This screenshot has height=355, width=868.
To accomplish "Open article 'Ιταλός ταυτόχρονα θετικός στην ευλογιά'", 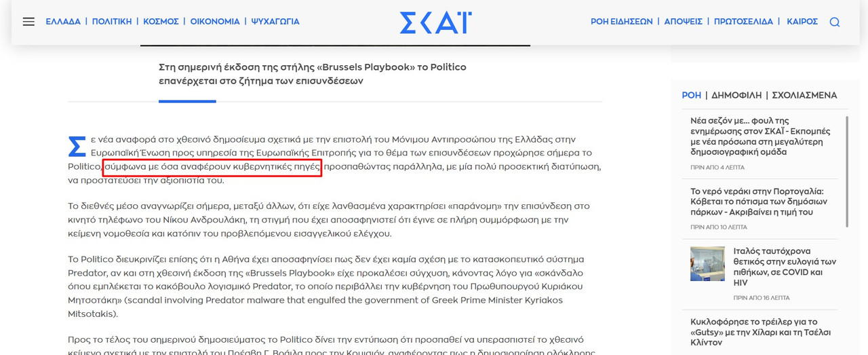I will pyautogui.click(x=785, y=267).
